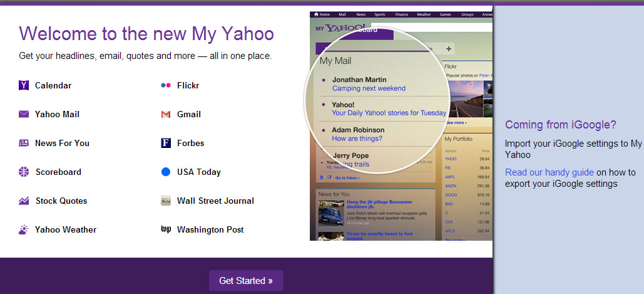Open Sports in preview navigation bar
644x294 pixels.
380,14
